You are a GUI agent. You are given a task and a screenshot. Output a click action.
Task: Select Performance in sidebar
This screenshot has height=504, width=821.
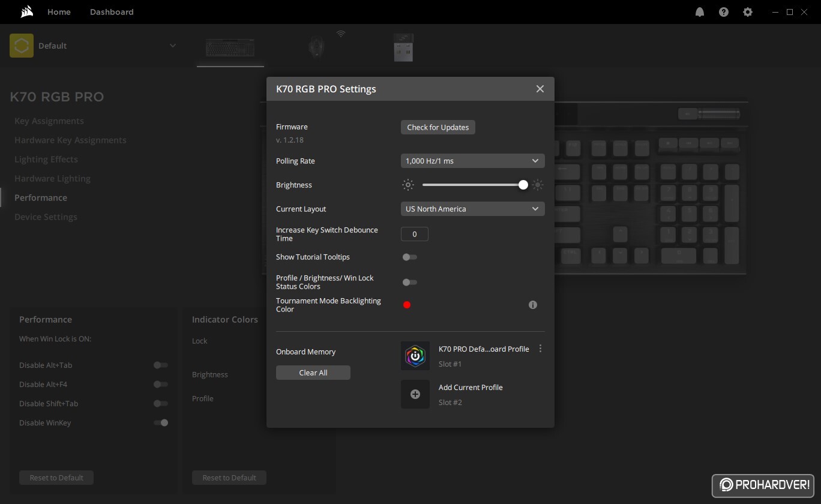point(41,197)
